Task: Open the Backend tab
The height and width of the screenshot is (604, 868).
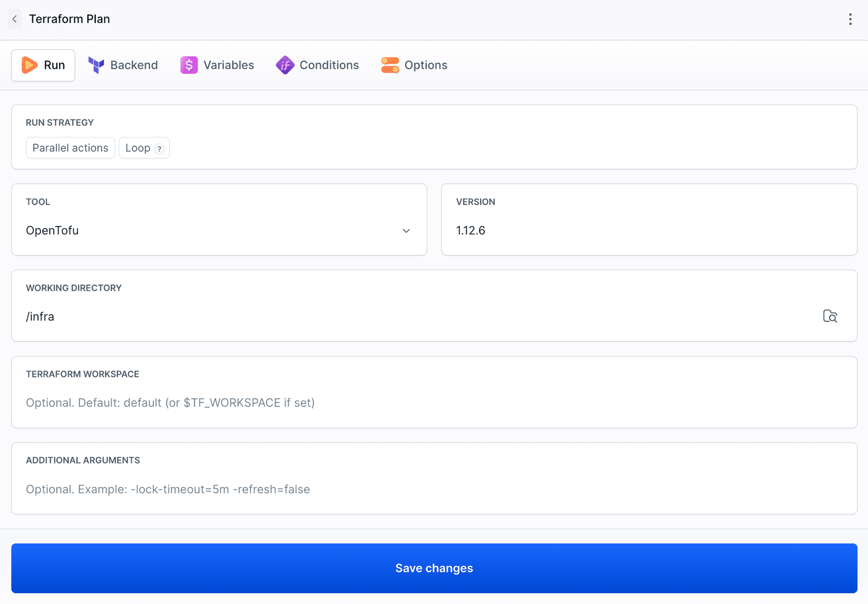Action: click(x=123, y=65)
